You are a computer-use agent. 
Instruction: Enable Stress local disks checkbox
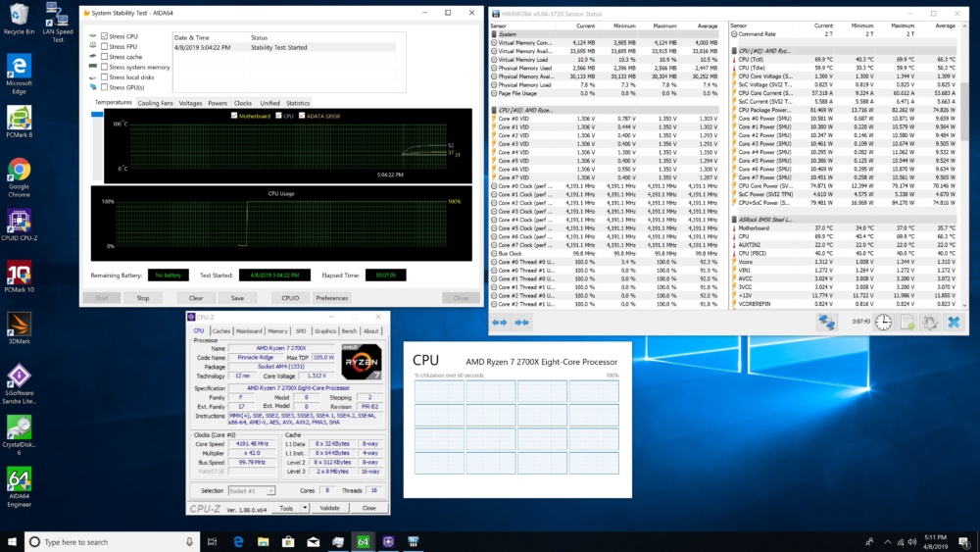(x=105, y=76)
